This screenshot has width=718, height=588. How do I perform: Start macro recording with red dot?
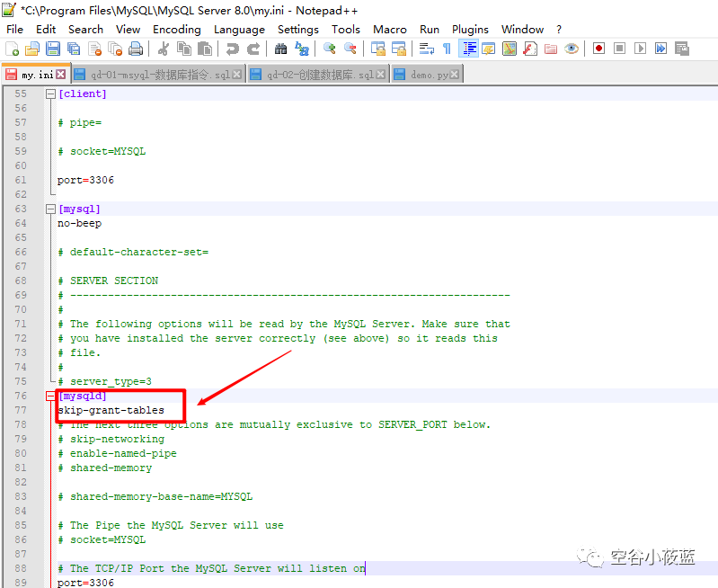click(x=598, y=49)
